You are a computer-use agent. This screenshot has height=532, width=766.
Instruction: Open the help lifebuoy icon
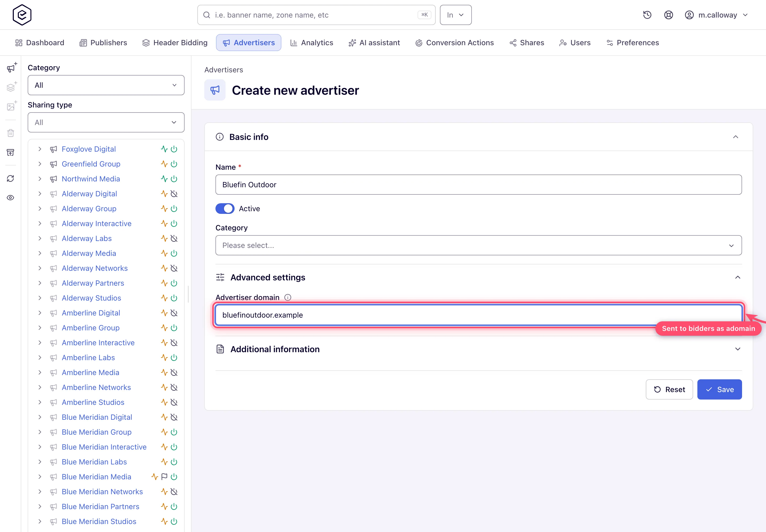(668, 15)
